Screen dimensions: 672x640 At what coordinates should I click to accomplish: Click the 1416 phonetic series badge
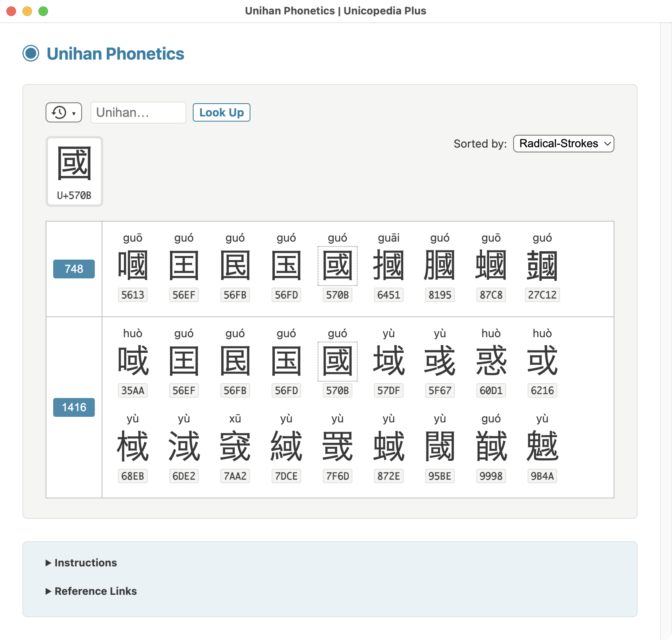[74, 407]
